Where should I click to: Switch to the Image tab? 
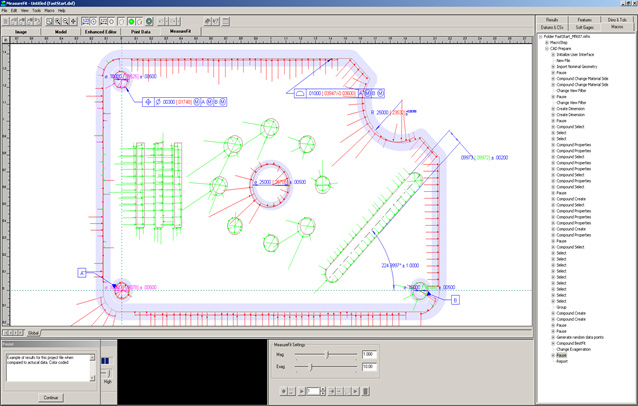[21, 32]
